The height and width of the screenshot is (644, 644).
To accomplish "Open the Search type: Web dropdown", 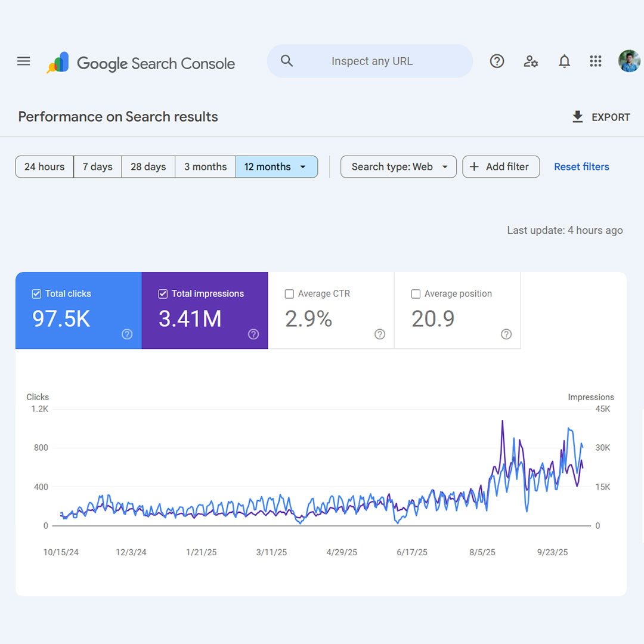I will coord(398,167).
